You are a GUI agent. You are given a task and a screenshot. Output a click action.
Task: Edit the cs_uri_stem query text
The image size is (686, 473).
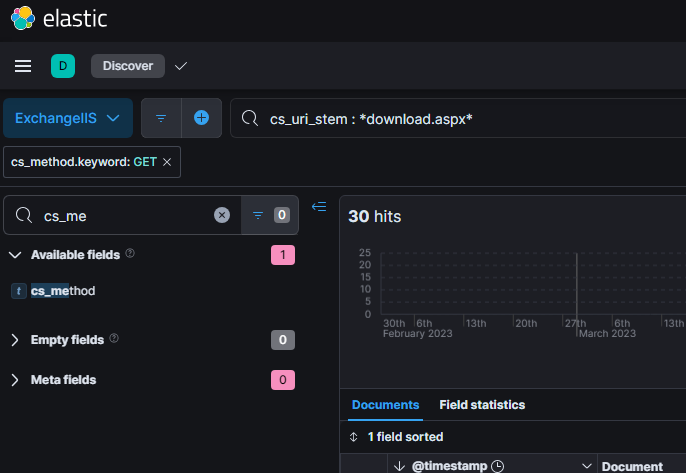point(371,119)
